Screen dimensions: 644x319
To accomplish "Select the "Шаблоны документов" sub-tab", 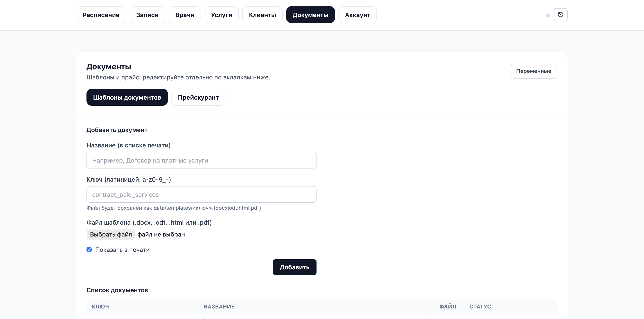I will (x=127, y=97).
